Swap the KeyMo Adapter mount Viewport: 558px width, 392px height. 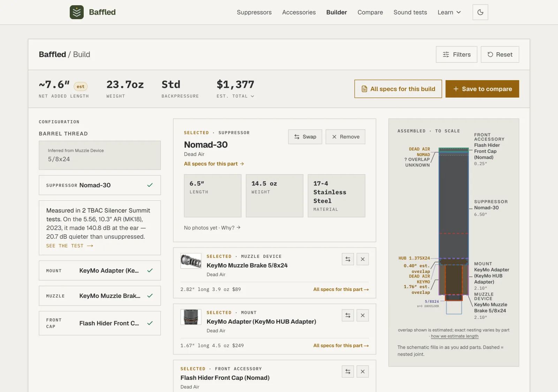348,315
